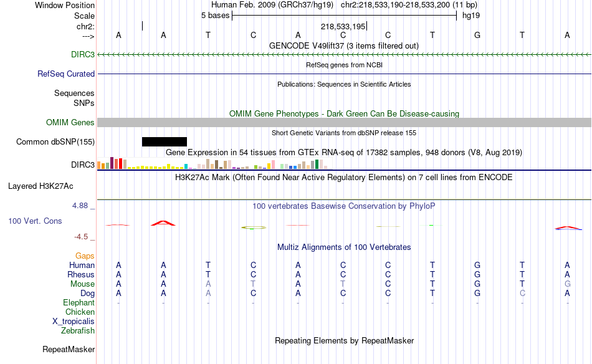Click the hg19 label beside scale bar
Image resolution: width=592 pixels, height=364 pixels.
click(471, 16)
